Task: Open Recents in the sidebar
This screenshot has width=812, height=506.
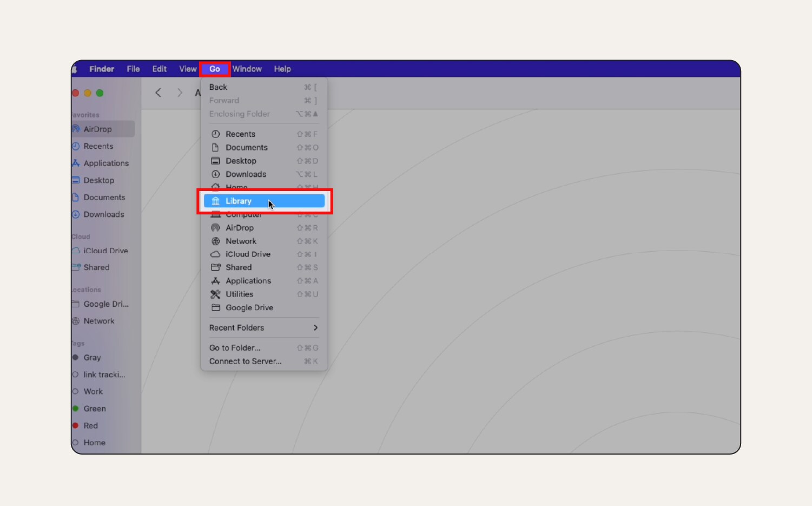Action: 102,146
